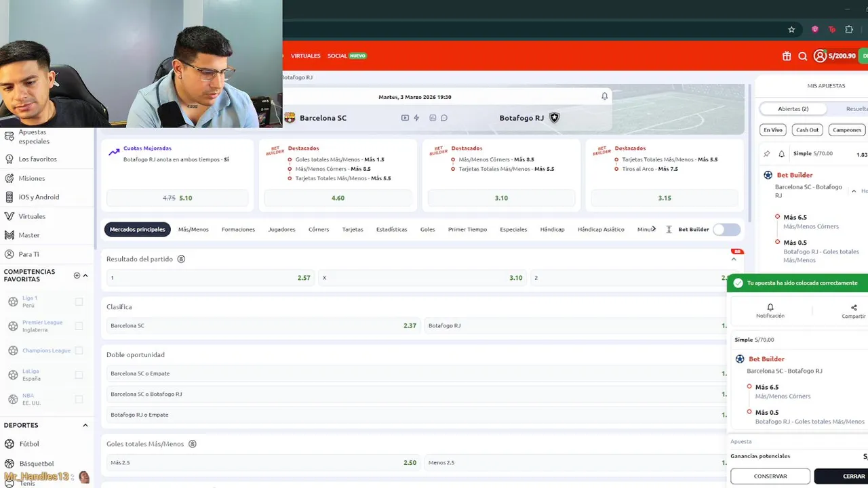The image size is (868, 488).
Task: Select the Mercados principales tab
Action: coord(138,230)
